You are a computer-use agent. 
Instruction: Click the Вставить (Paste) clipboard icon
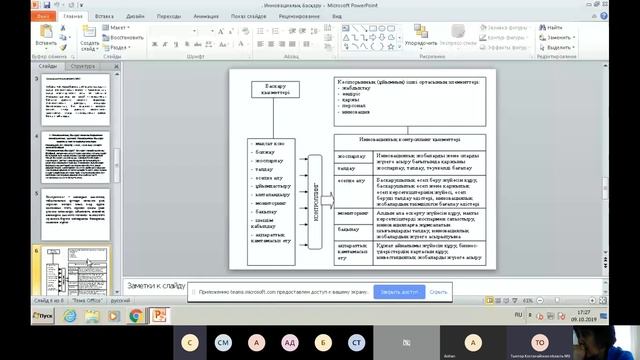pos(46,31)
